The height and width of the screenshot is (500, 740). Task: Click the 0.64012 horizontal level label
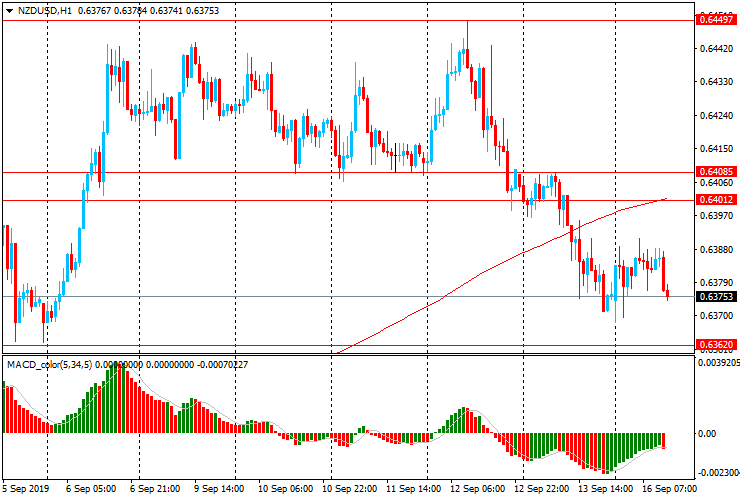(716, 200)
